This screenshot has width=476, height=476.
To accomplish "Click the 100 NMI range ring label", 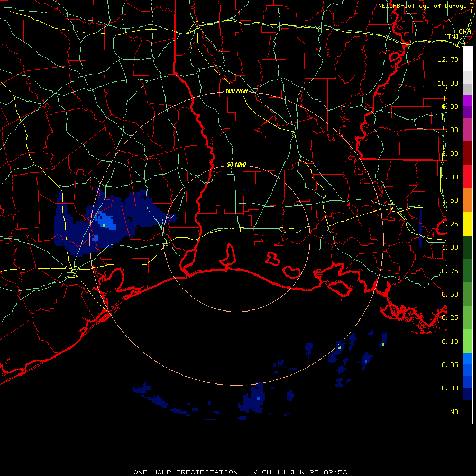I will 236,91.
